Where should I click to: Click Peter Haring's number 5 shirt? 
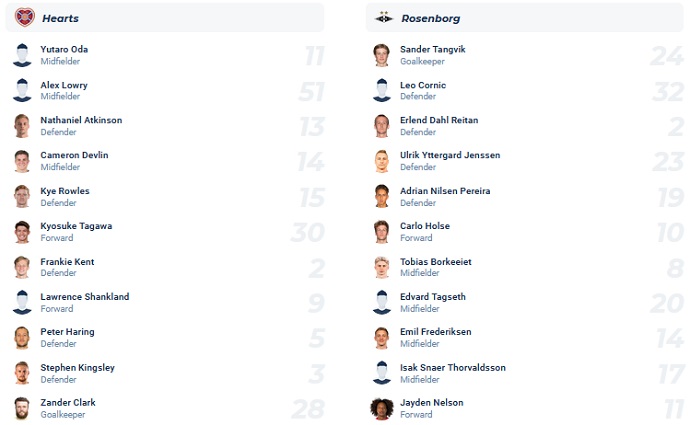click(316, 338)
